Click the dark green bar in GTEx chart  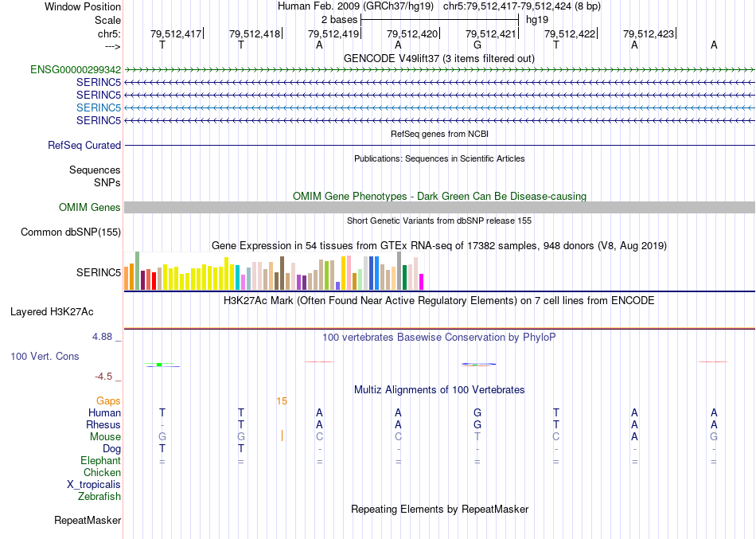[x=404, y=277]
